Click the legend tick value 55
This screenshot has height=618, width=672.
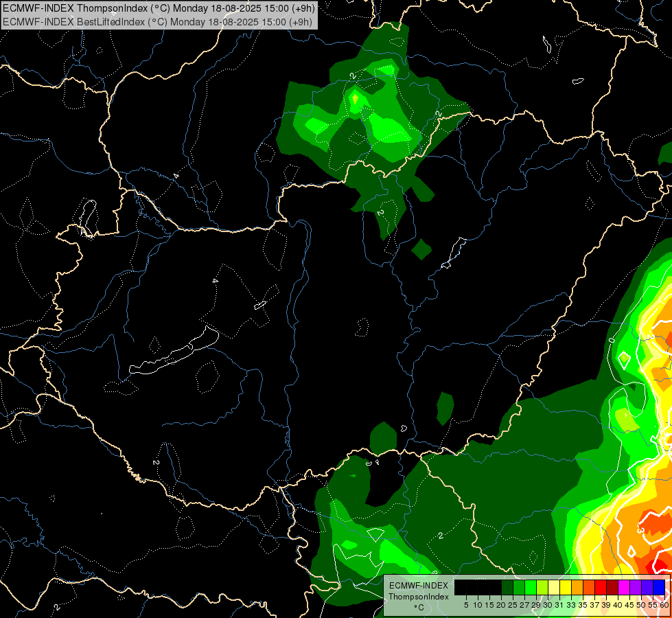point(653,605)
